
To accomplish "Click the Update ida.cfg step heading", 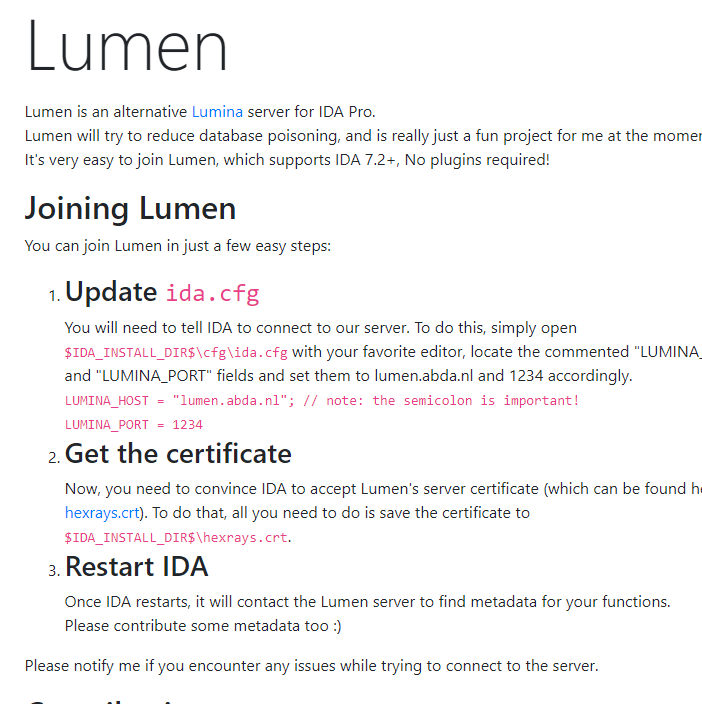I will tap(162, 292).
